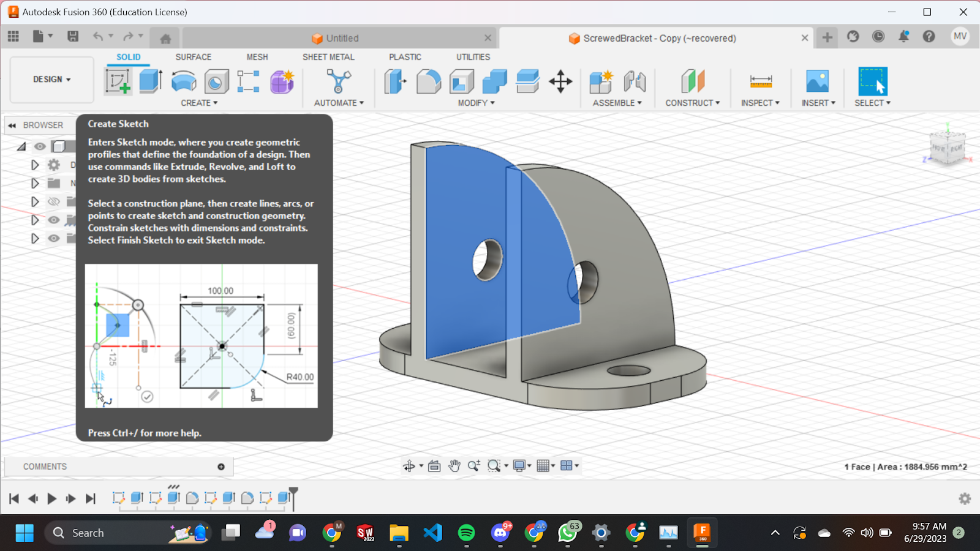Open the Job Status clock icon

(878, 36)
